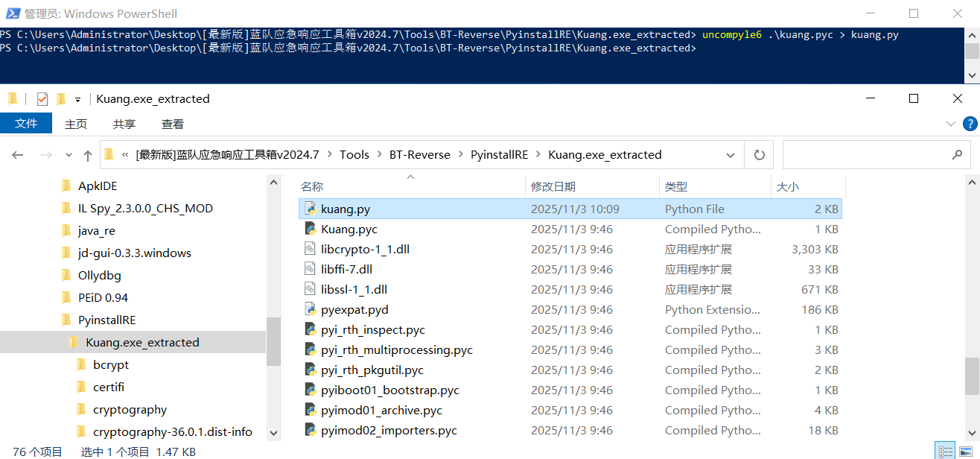This screenshot has height=459, width=980.
Task: Go up one folder level arrow
Action: [88, 155]
